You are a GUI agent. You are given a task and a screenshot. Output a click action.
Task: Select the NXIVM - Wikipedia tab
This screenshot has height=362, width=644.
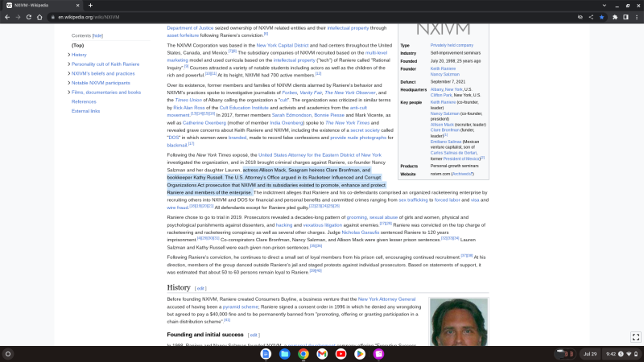click(x=42, y=6)
